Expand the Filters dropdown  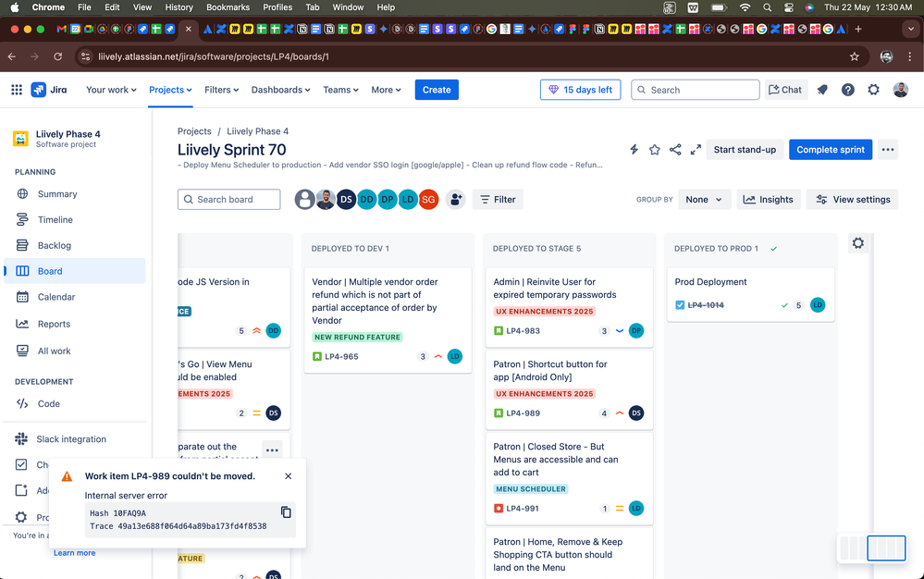pos(222,90)
